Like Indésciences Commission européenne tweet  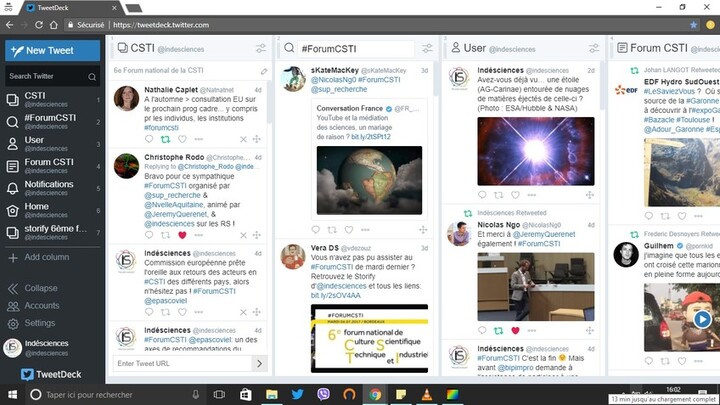click(x=182, y=312)
